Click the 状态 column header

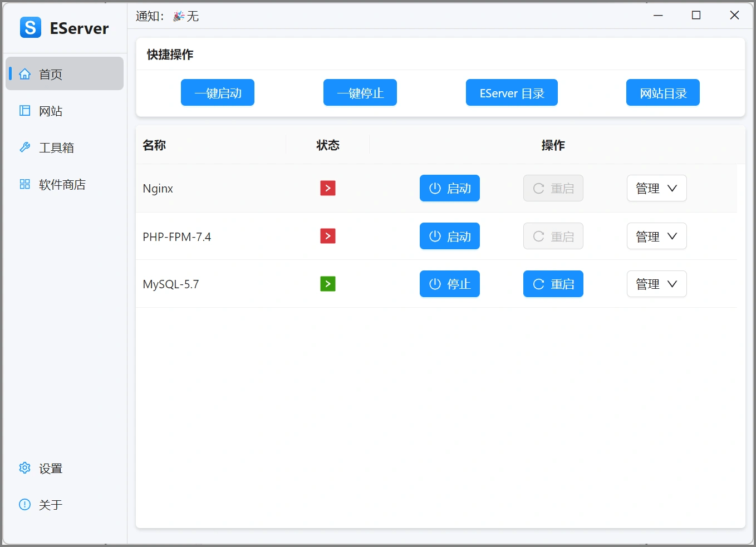pyautogui.click(x=328, y=145)
